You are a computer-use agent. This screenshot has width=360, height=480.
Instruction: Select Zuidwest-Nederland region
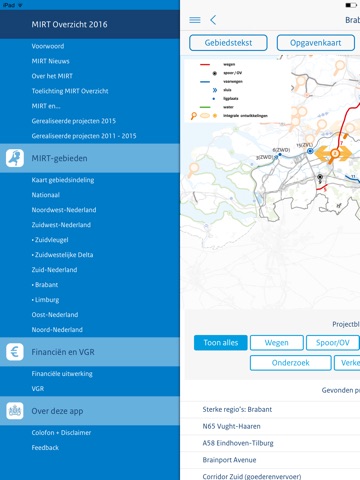(x=61, y=225)
